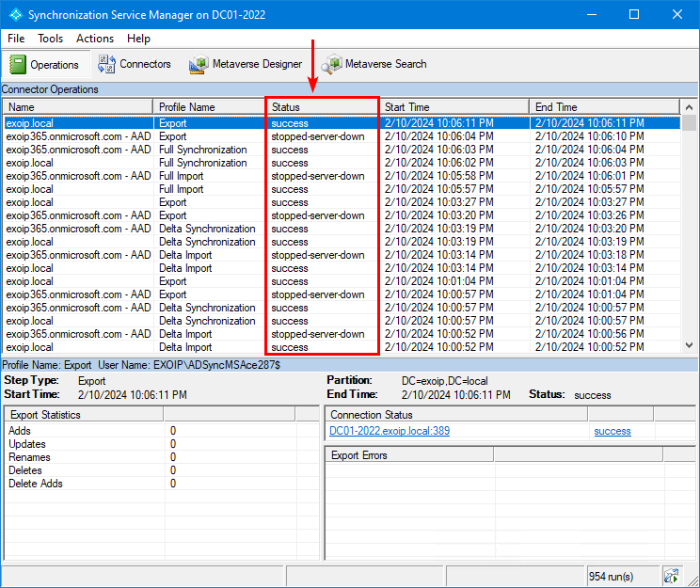
Task: Open the Connectors view icon
Action: click(x=105, y=64)
